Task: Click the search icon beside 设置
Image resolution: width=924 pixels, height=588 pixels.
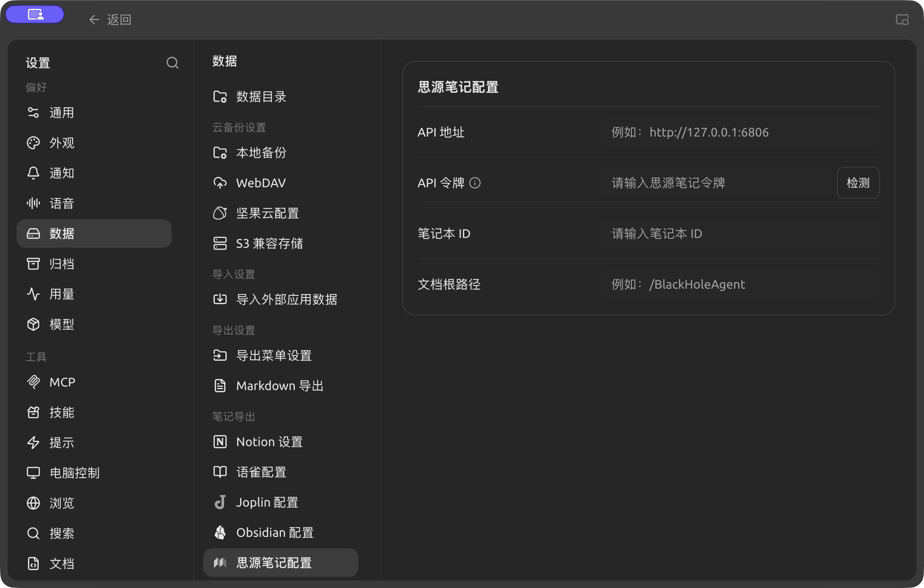Action: (173, 63)
